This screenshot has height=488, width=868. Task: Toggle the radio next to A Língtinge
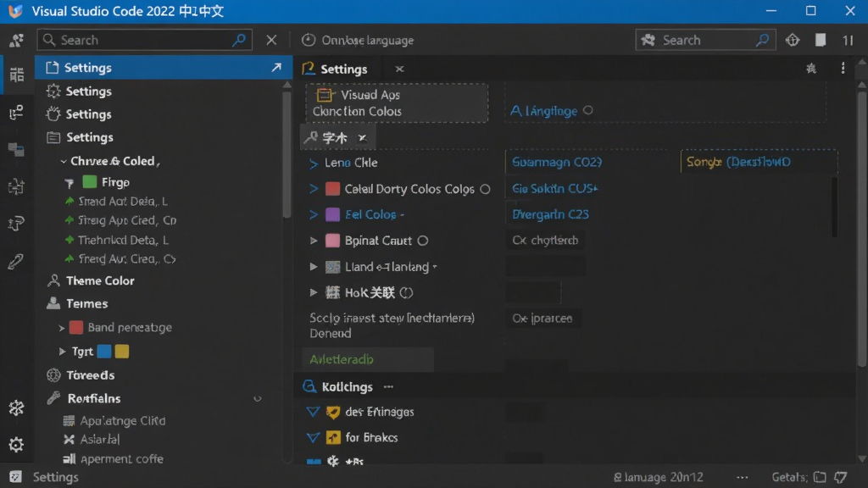pos(588,110)
